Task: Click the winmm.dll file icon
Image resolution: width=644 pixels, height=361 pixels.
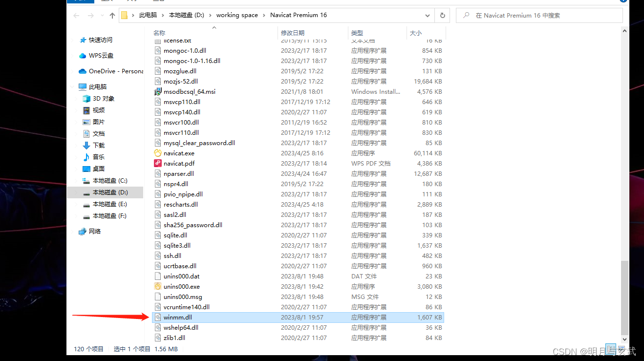Action: click(x=158, y=318)
